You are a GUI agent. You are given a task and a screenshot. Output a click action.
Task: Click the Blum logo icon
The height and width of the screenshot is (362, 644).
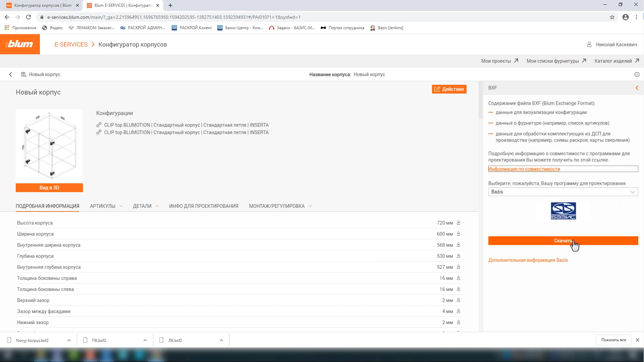pyautogui.click(x=20, y=44)
